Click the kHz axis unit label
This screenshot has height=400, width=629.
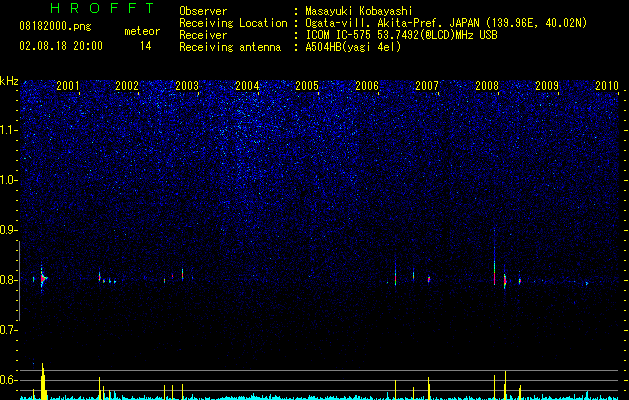[x=9, y=81]
